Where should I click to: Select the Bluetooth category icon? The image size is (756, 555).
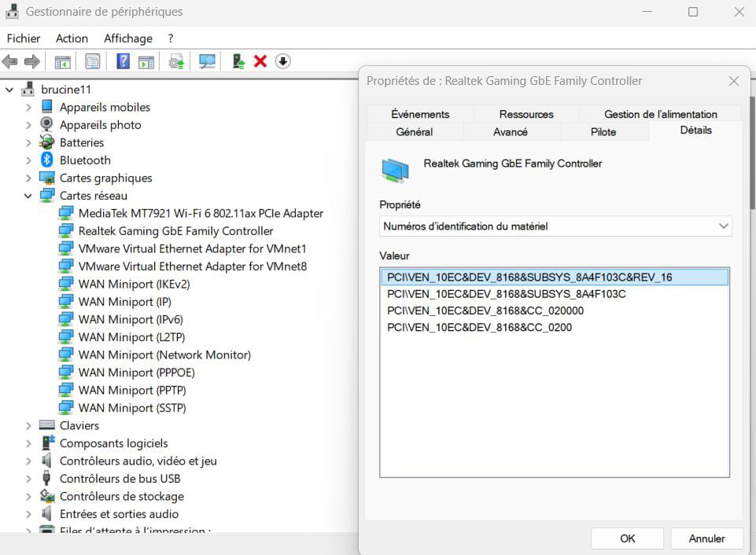46,160
